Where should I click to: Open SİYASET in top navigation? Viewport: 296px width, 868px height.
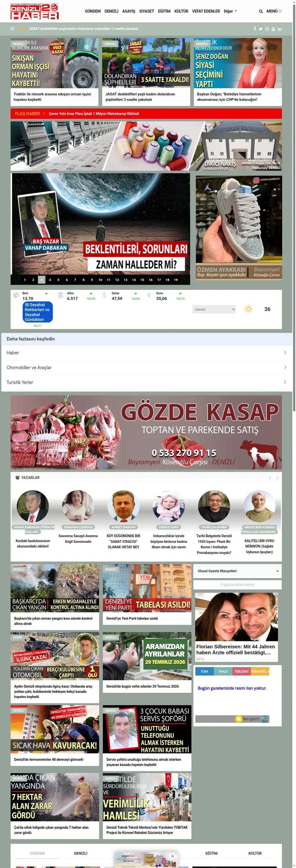[147, 11]
